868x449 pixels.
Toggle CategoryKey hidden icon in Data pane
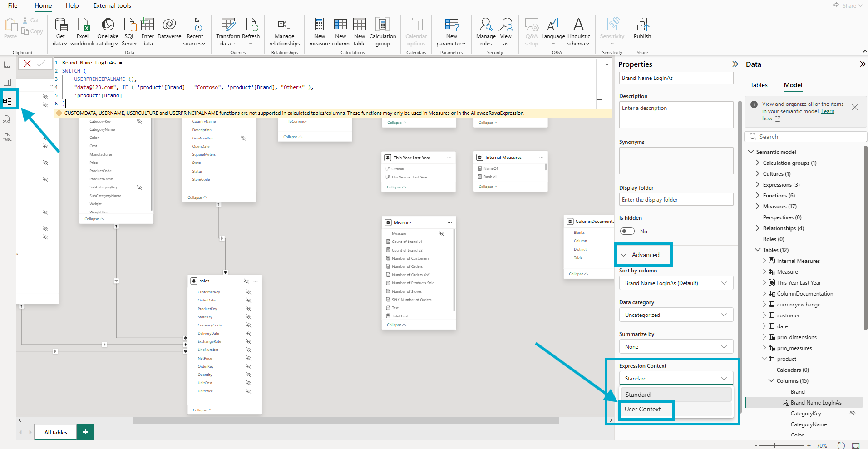(853, 413)
